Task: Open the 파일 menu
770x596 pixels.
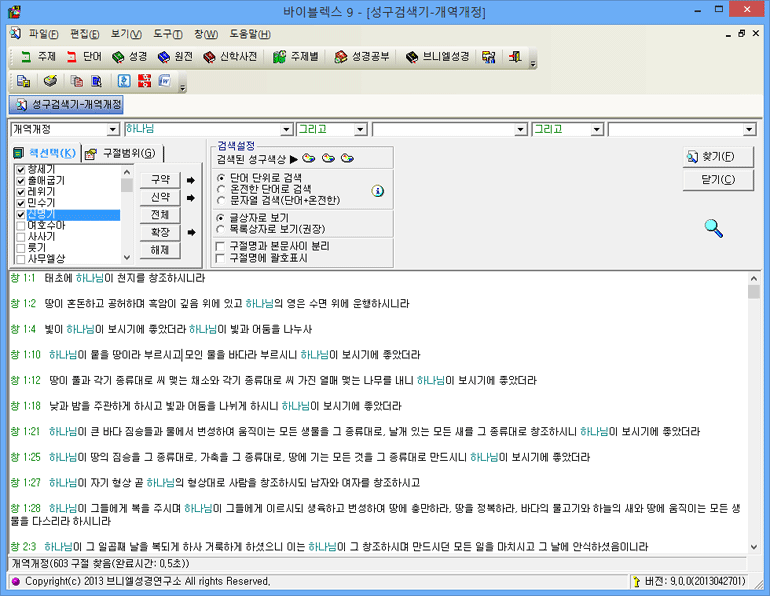Action: click(43, 34)
